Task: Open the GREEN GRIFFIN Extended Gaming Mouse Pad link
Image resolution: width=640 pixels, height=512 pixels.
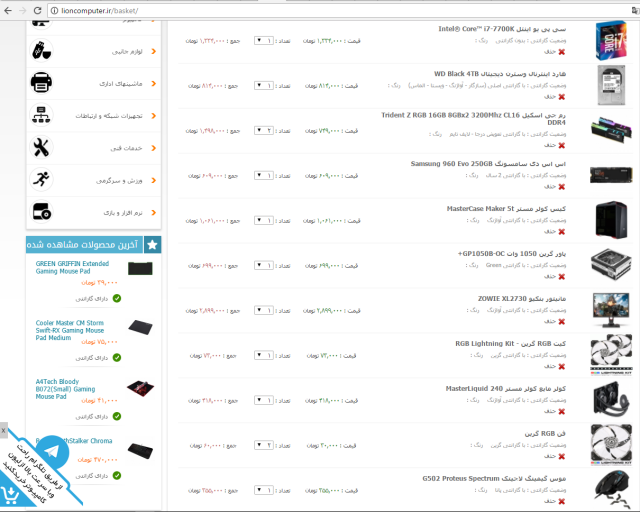Action: (x=72, y=267)
